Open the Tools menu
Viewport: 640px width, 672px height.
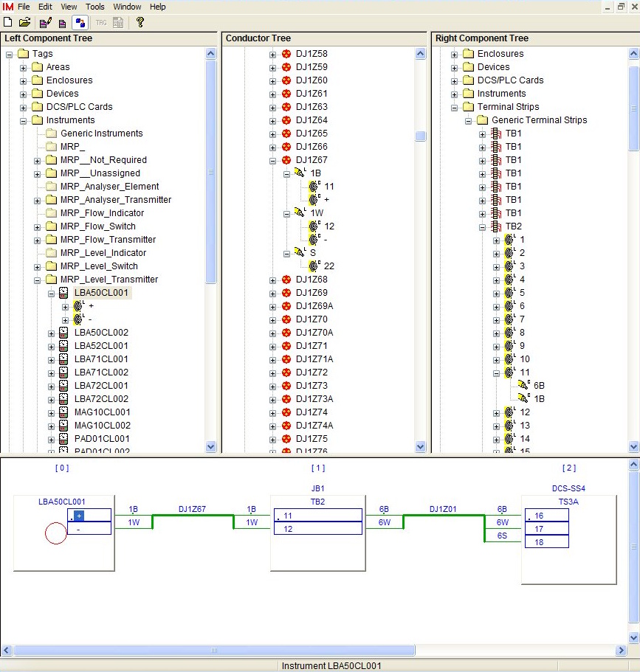(94, 7)
